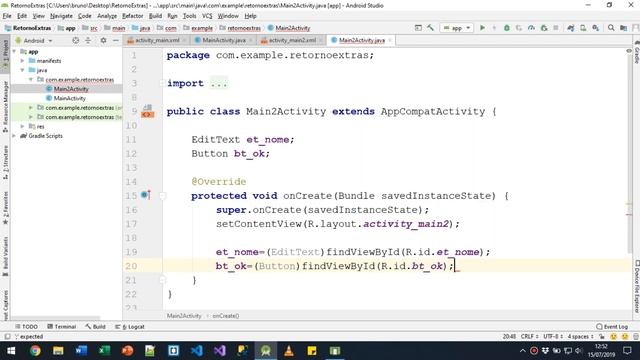Viewport: 640px width, 360px height.
Task: Open Visual Studio Code from the taskbar
Action: (196, 351)
